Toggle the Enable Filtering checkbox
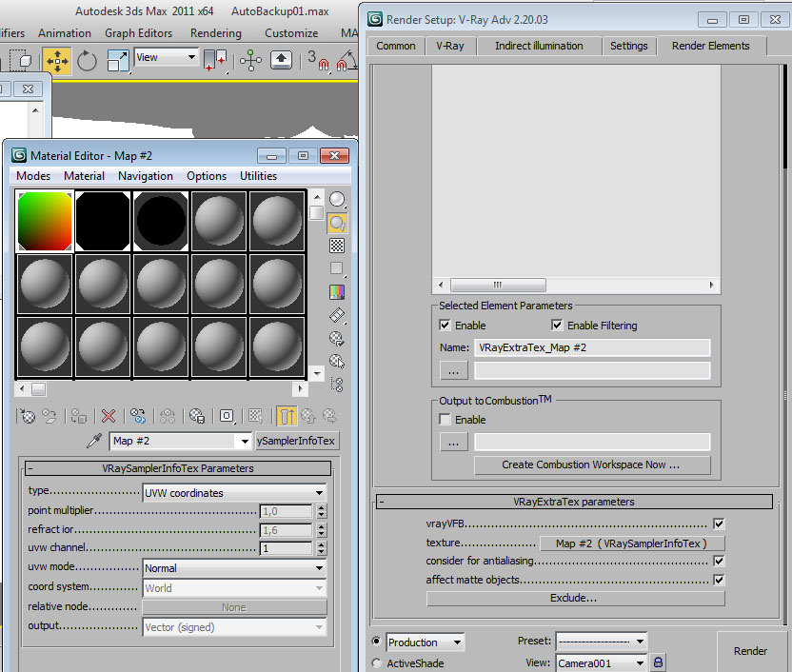 (557, 326)
